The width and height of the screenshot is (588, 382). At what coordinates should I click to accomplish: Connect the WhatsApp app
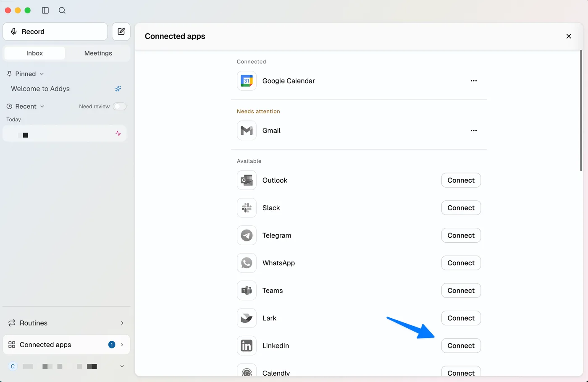[461, 263]
